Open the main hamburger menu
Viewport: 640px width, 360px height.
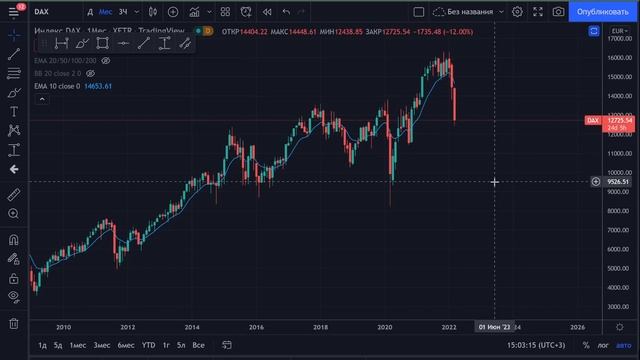point(13,12)
